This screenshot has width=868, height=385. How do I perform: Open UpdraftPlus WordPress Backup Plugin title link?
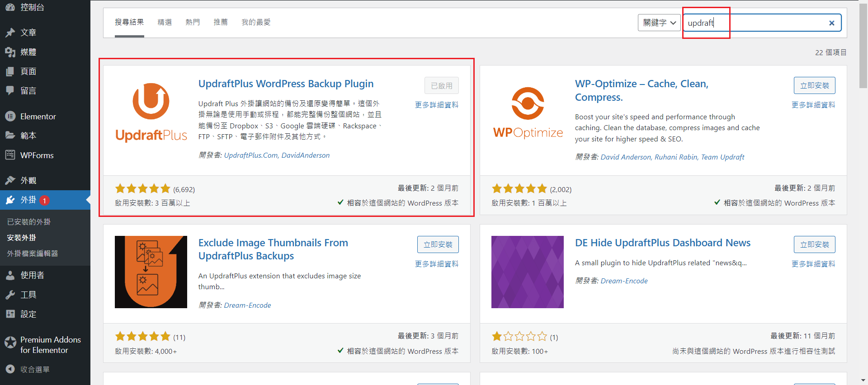[286, 84]
